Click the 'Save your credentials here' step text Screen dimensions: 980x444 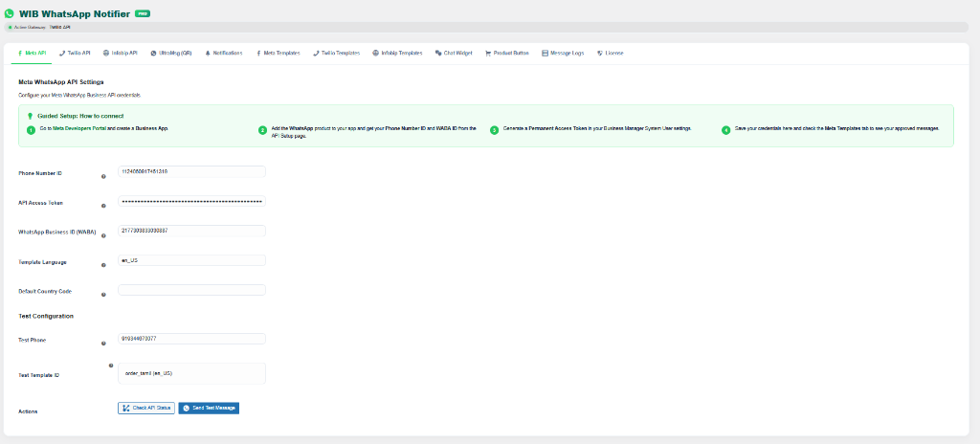pos(836,127)
